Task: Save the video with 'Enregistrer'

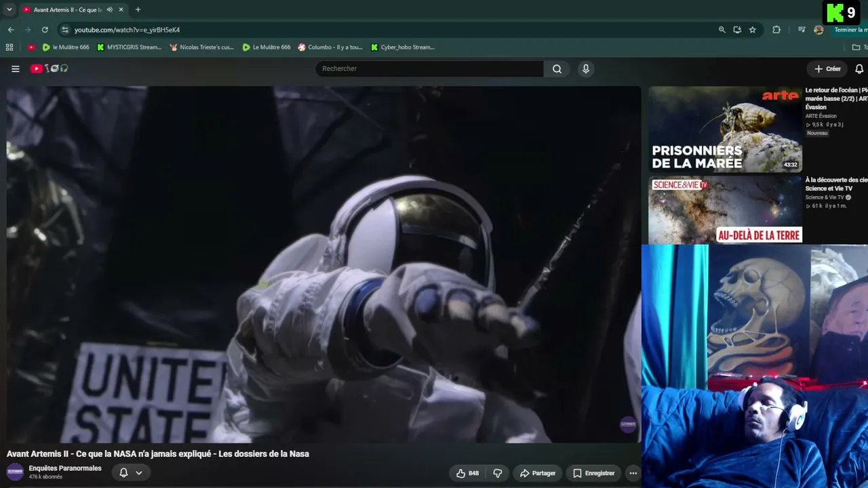Action: click(594, 473)
